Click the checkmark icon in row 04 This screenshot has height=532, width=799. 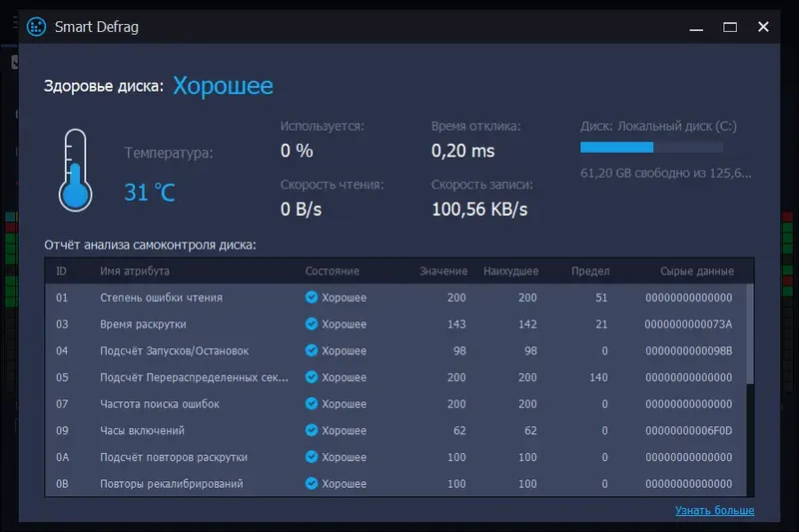pyautogui.click(x=312, y=351)
